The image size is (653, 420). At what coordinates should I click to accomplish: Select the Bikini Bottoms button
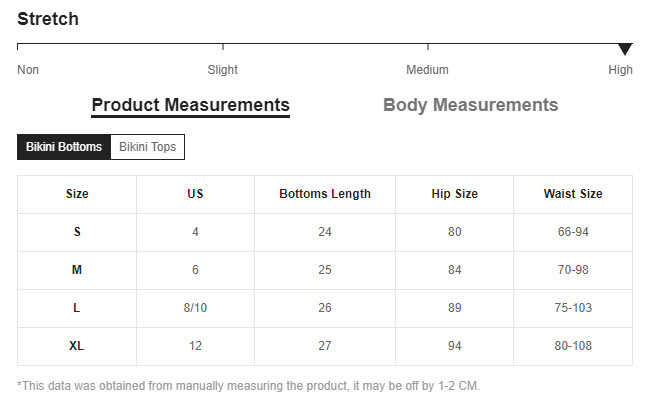click(64, 147)
